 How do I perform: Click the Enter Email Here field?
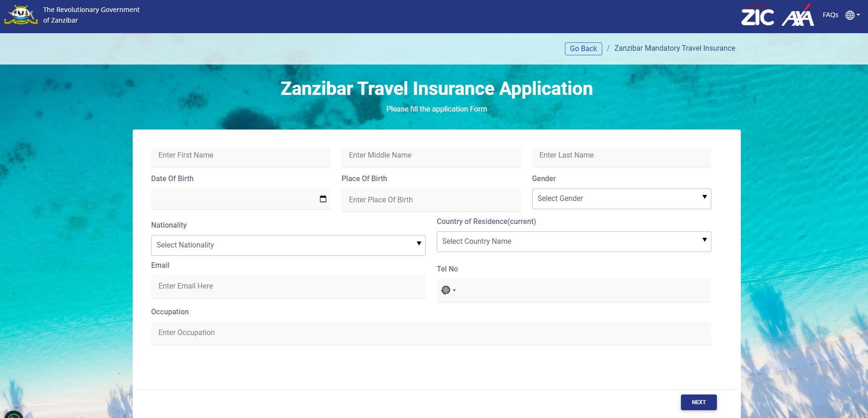tap(288, 286)
